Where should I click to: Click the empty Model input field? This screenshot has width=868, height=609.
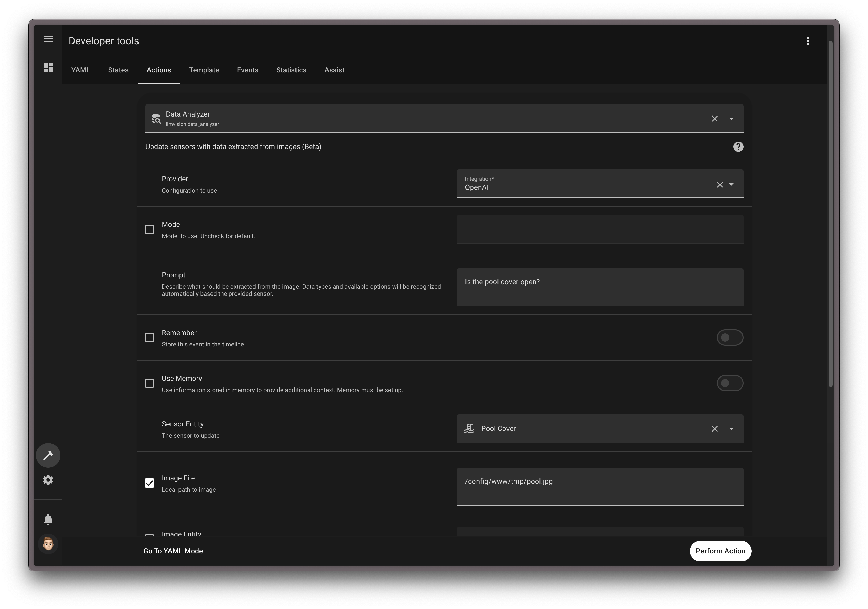point(600,229)
